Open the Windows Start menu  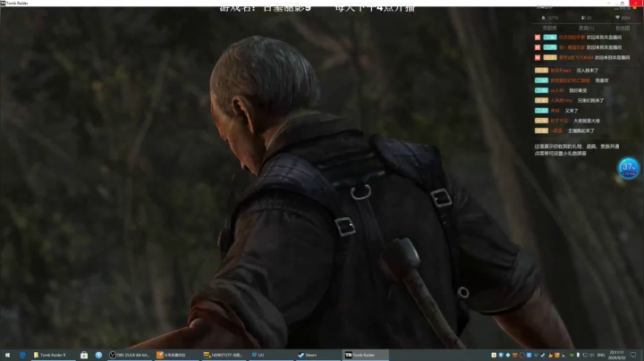coord(7,356)
